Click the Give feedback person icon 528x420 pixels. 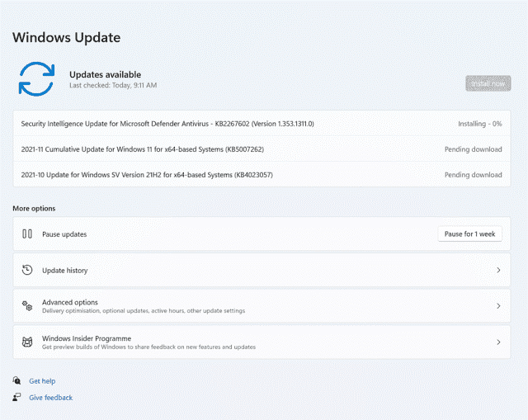[16, 397]
